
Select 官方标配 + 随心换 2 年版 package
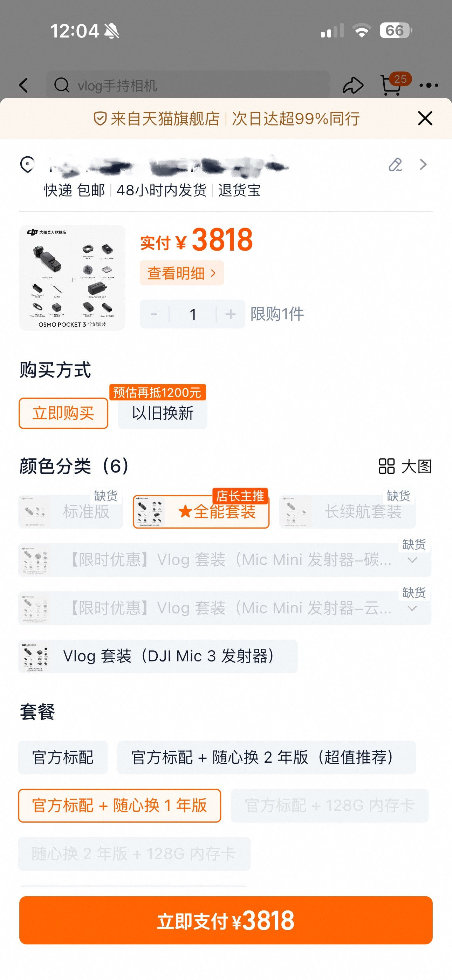(x=266, y=757)
